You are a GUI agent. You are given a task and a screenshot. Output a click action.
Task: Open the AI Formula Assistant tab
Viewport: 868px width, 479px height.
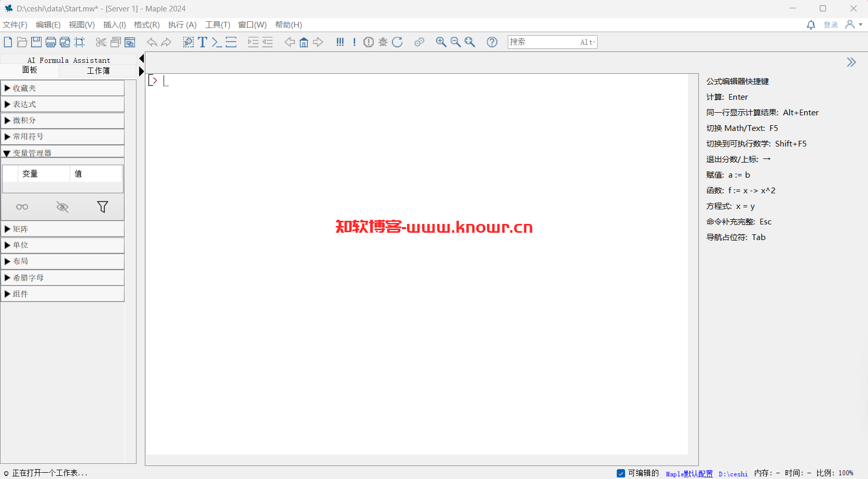69,60
